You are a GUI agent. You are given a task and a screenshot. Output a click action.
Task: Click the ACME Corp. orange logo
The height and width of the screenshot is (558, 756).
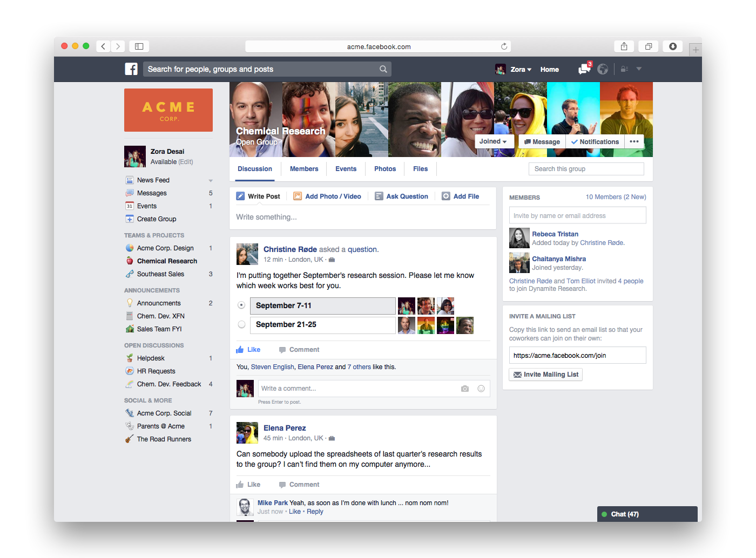[x=168, y=110]
